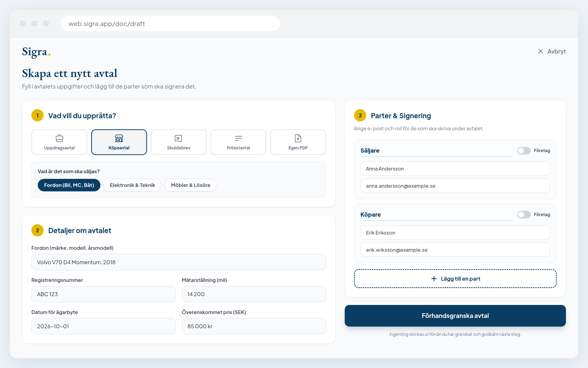Click the plus icon in Lägg till en part
The width and height of the screenshot is (588, 368).
tap(434, 279)
